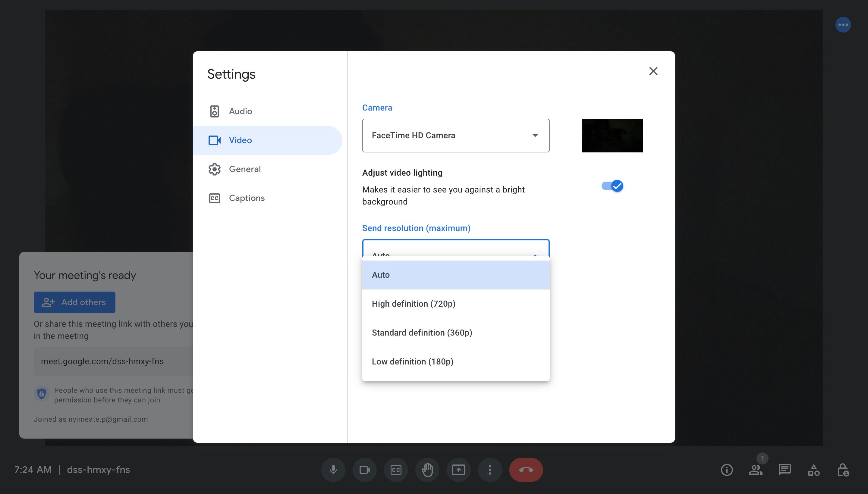Click the Add others button
Screen dimensions: 868x494
pos(74,302)
